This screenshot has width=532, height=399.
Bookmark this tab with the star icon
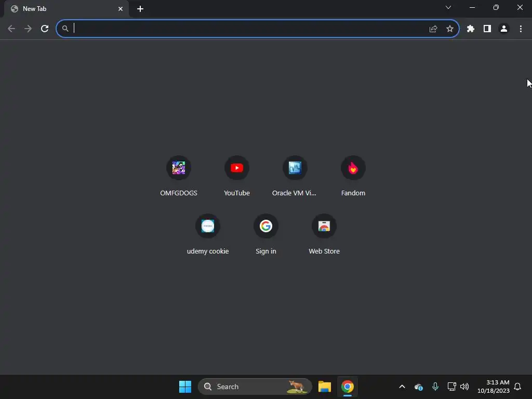450,29
